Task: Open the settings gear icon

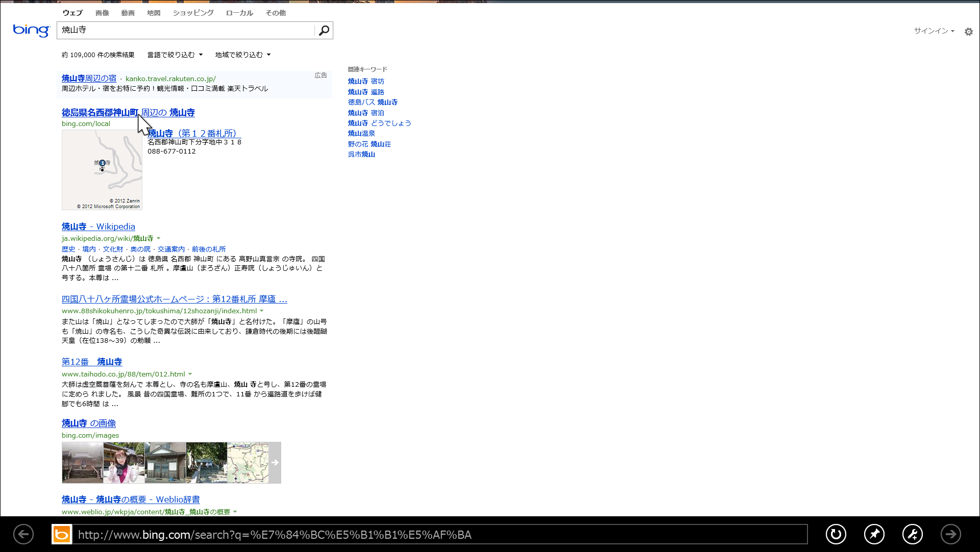Action: tap(968, 32)
